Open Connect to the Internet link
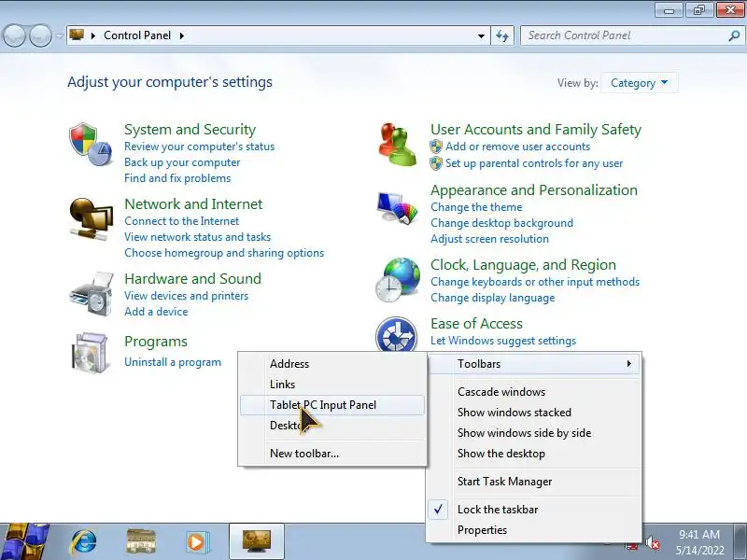The width and height of the screenshot is (747, 560). coord(181,221)
